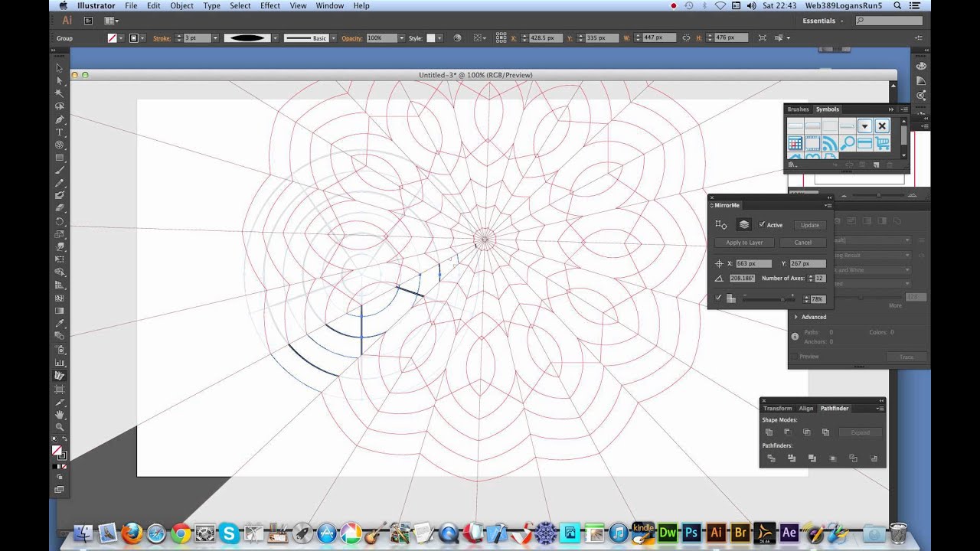
Task: Toggle the Preview checkbox in Image Trace
Action: pos(795,357)
